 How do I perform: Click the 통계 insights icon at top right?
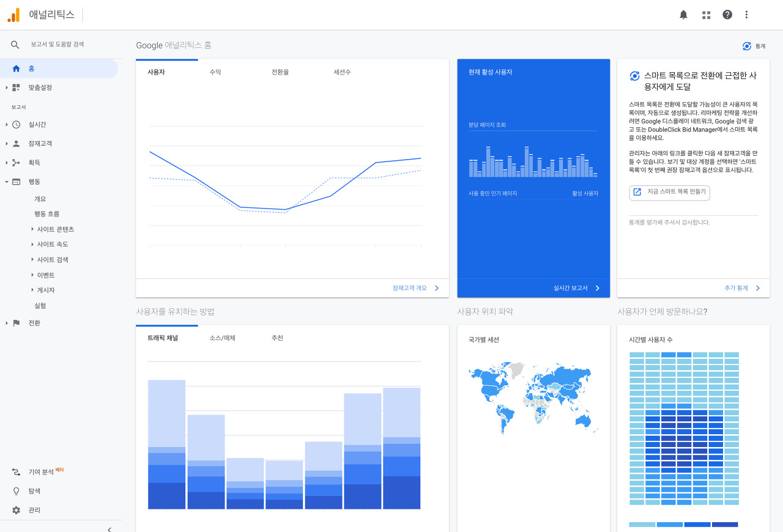[746, 46]
